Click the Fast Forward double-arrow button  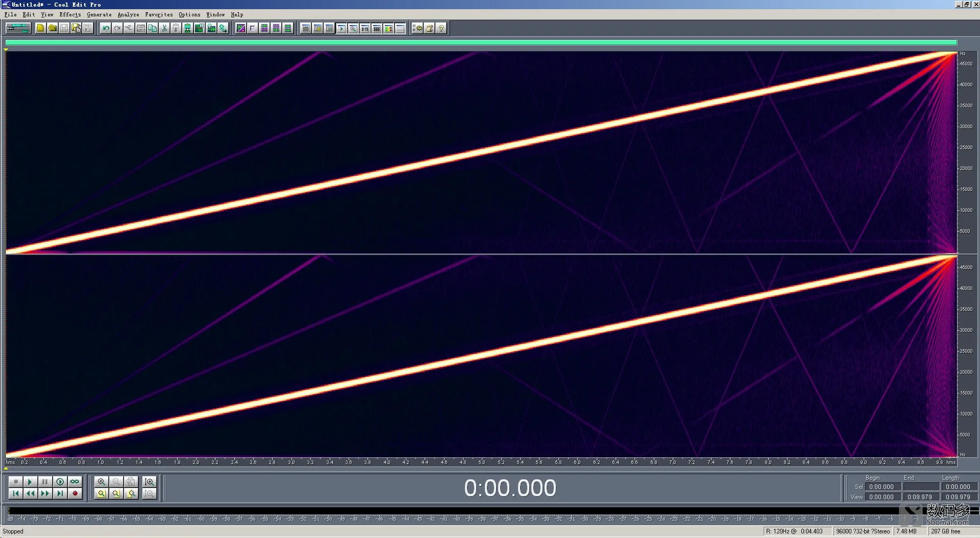45,493
